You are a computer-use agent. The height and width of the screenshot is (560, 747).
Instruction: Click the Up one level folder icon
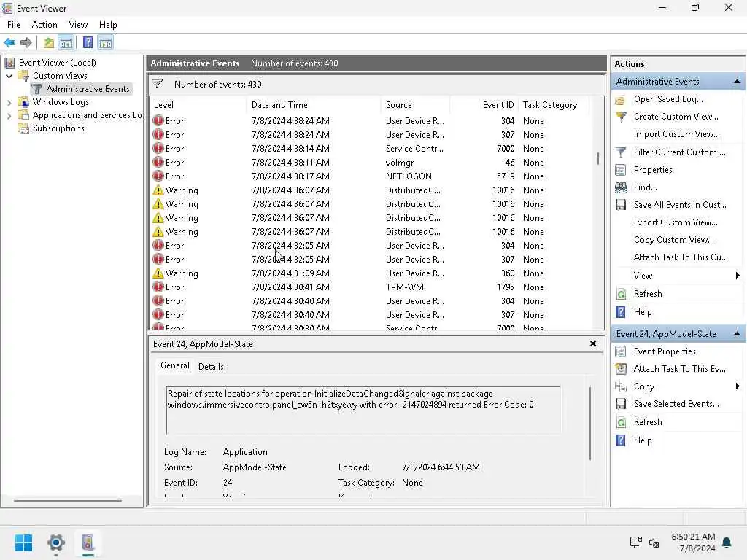[x=49, y=43]
